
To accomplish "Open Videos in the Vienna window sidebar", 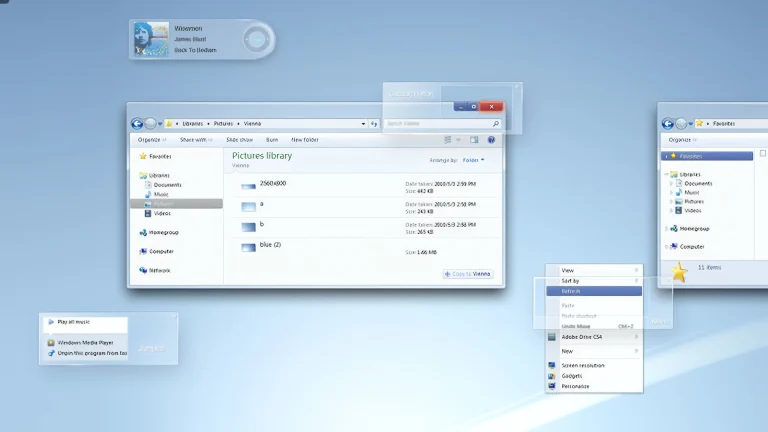I will pyautogui.click(x=157, y=214).
